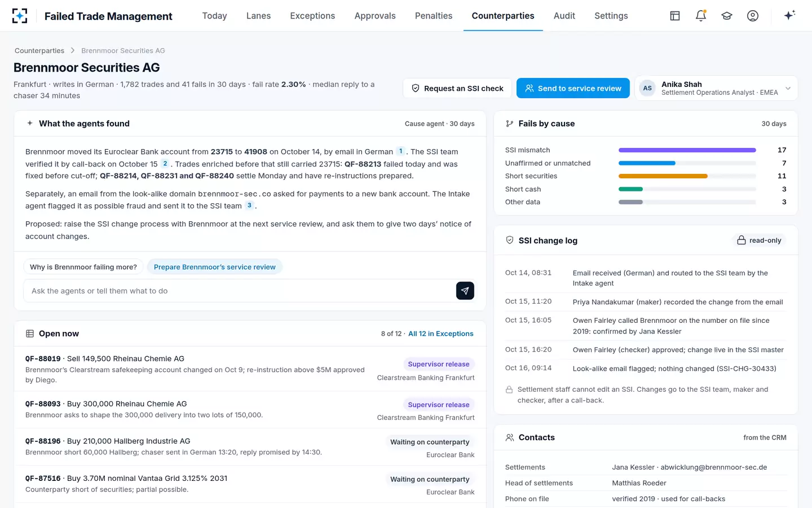Send the message to the agents
The width and height of the screenshot is (812, 508).
pyautogui.click(x=465, y=291)
